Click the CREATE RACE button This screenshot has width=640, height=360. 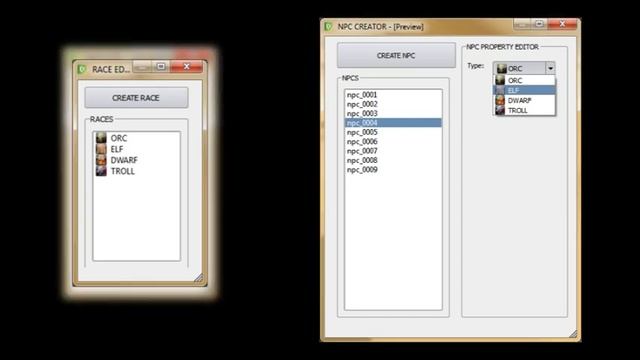(x=136, y=98)
